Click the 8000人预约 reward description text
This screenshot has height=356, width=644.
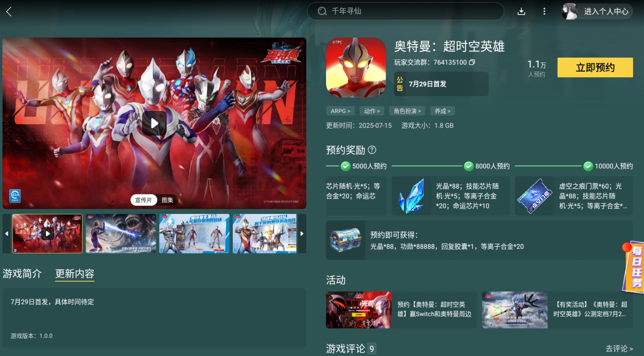(467, 196)
